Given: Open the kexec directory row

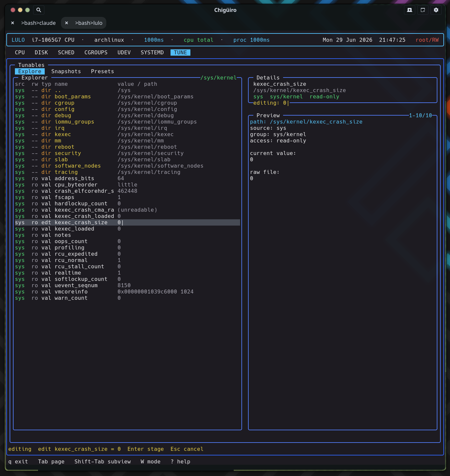Looking at the screenshot, I should click(x=127, y=134).
